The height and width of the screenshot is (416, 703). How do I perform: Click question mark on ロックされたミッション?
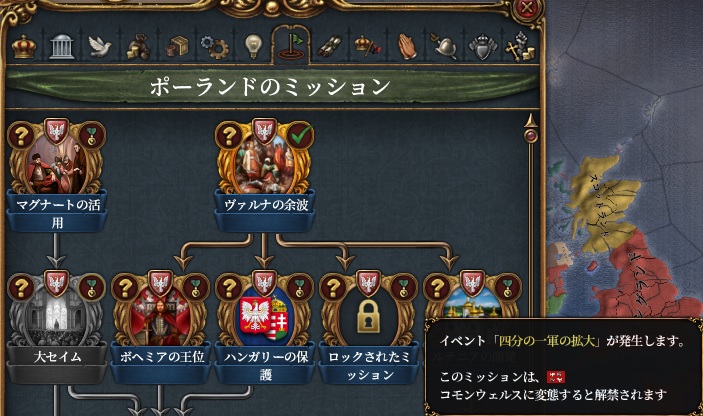(x=333, y=287)
